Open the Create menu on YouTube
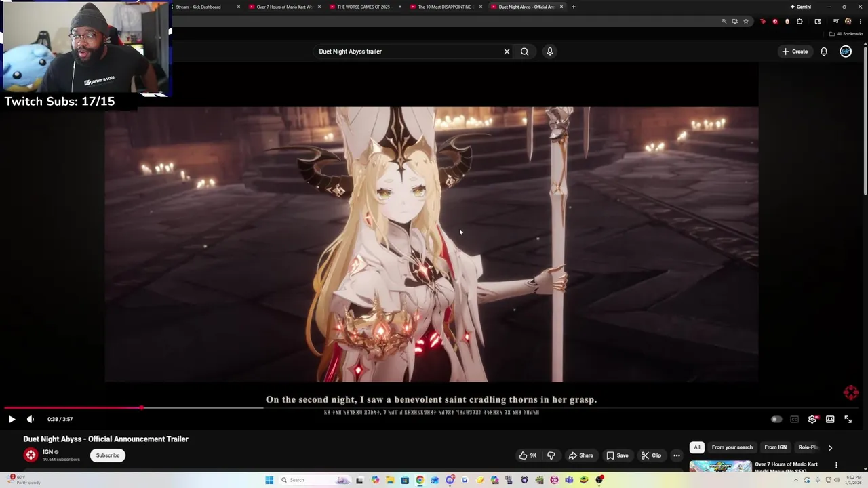Screen dimensions: 868x488 click(x=795, y=52)
